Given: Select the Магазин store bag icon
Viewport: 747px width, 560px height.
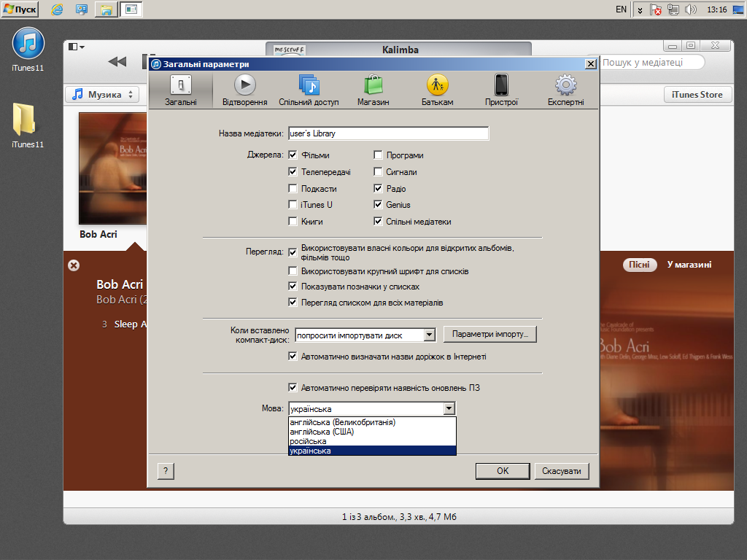Looking at the screenshot, I should coord(373,86).
